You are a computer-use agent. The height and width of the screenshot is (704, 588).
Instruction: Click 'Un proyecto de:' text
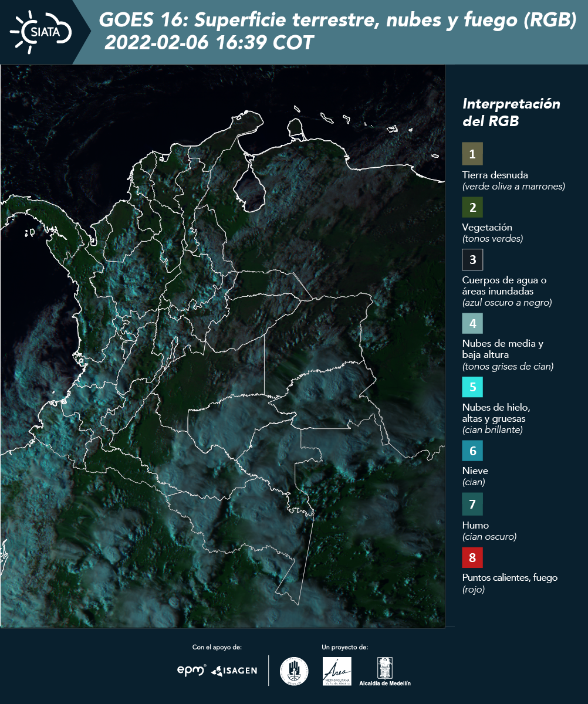(x=345, y=647)
